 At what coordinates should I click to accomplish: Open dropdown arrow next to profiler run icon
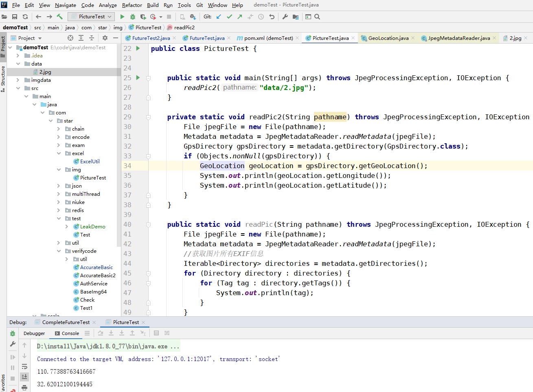[161, 17]
